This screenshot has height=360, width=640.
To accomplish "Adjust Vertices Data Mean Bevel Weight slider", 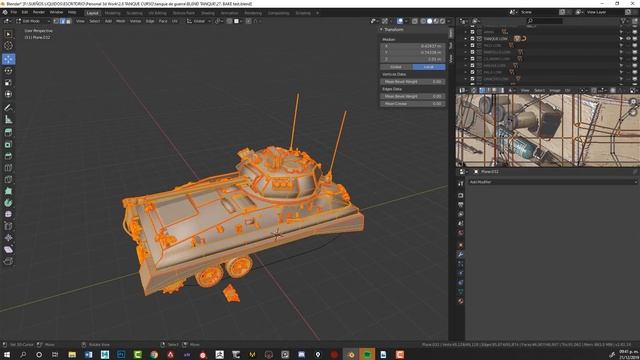I will click(x=413, y=82).
